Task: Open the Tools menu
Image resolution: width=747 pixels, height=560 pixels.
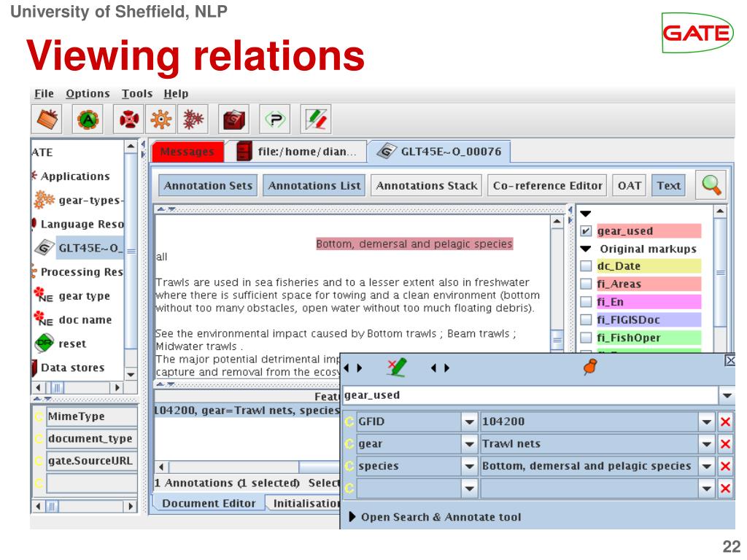Action: [x=136, y=93]
